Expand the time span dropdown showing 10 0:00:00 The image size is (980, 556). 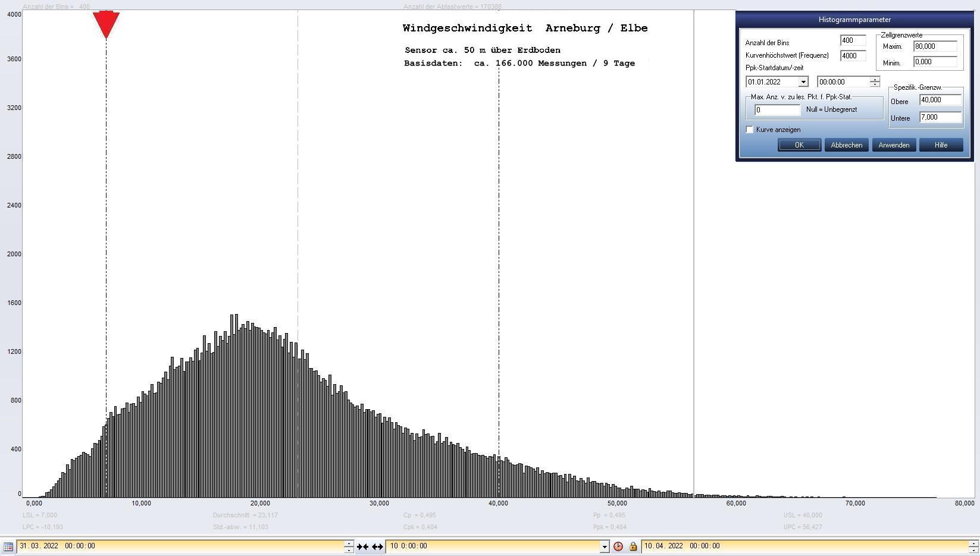[604, 546]
